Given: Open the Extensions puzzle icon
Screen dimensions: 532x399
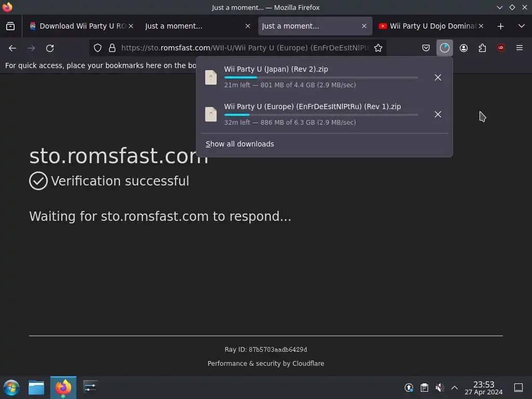Looking at the screenshot, I should [x=482, y=48].
